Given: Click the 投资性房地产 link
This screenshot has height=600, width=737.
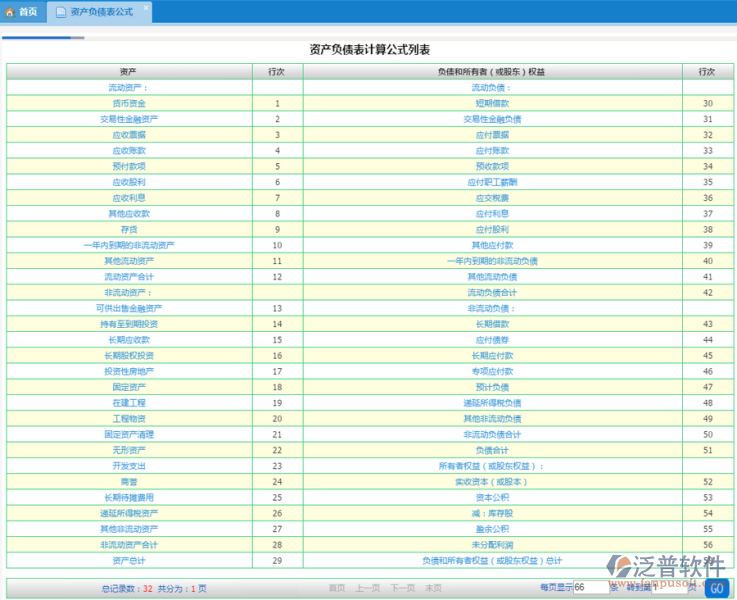Looking at the screenshot, I should pos(129,371).
